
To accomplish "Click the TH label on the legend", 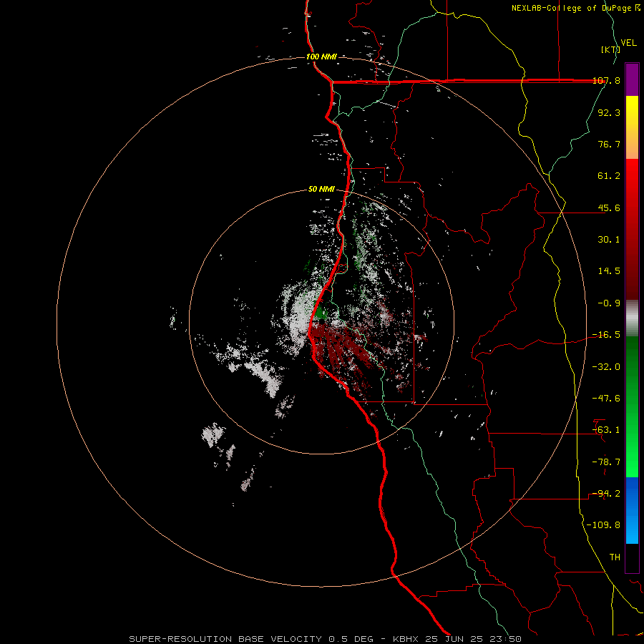I will [x=615, y=557].
